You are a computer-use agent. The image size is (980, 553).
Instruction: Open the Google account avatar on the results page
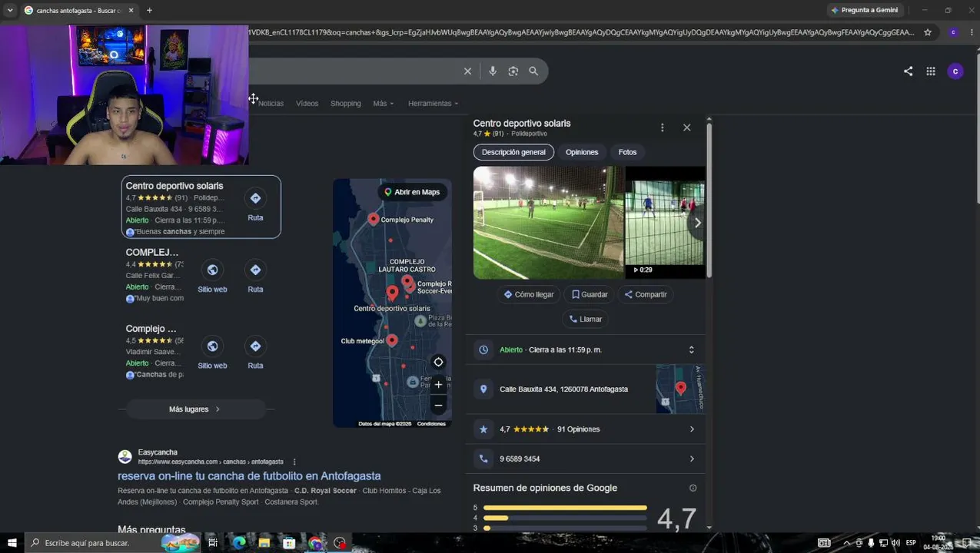[955, 71]
